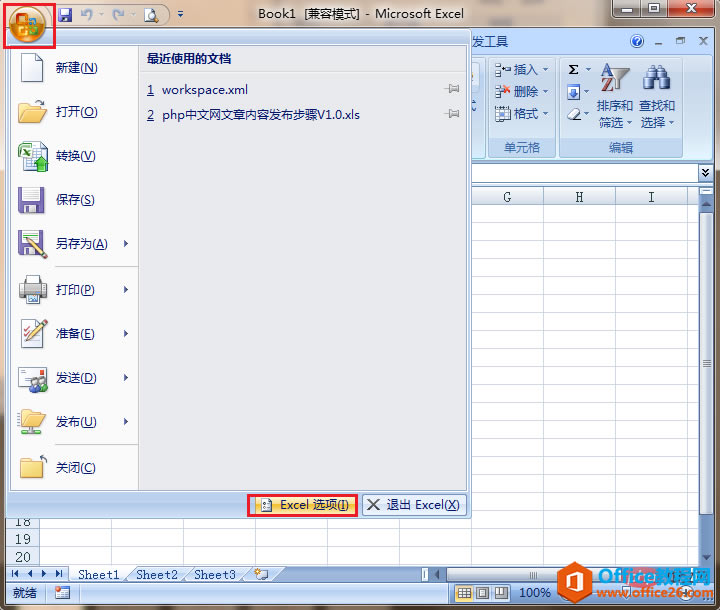Viewport: 720px width, 610px height.
Task: Switch to Page Break Preview button
Action: point(501,593)
